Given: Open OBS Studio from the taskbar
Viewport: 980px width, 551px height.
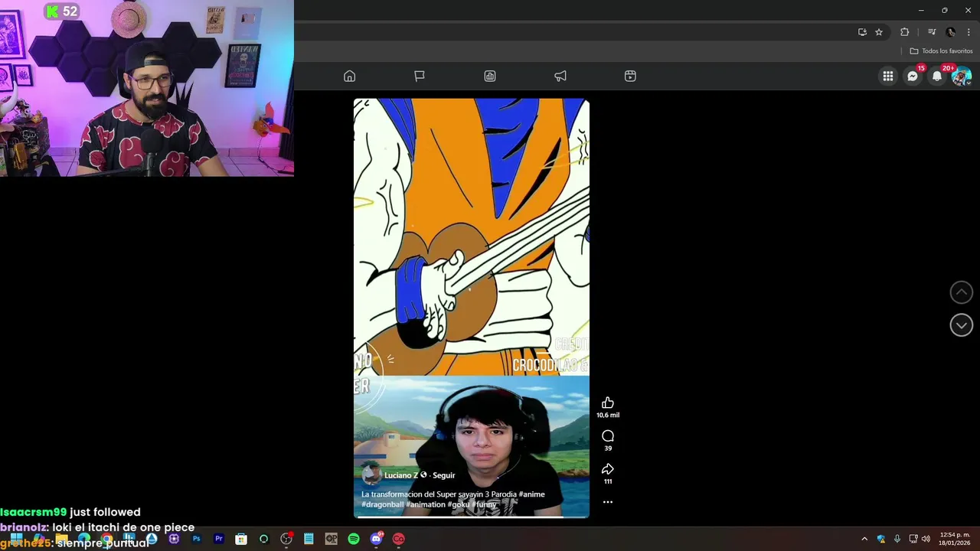Looking at the screenshot, I should 286,539.
